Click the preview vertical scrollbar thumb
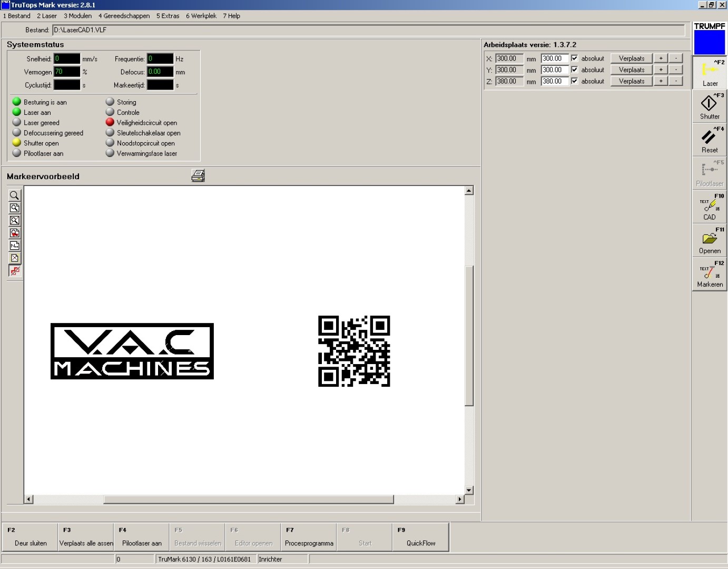 [469, 336]
